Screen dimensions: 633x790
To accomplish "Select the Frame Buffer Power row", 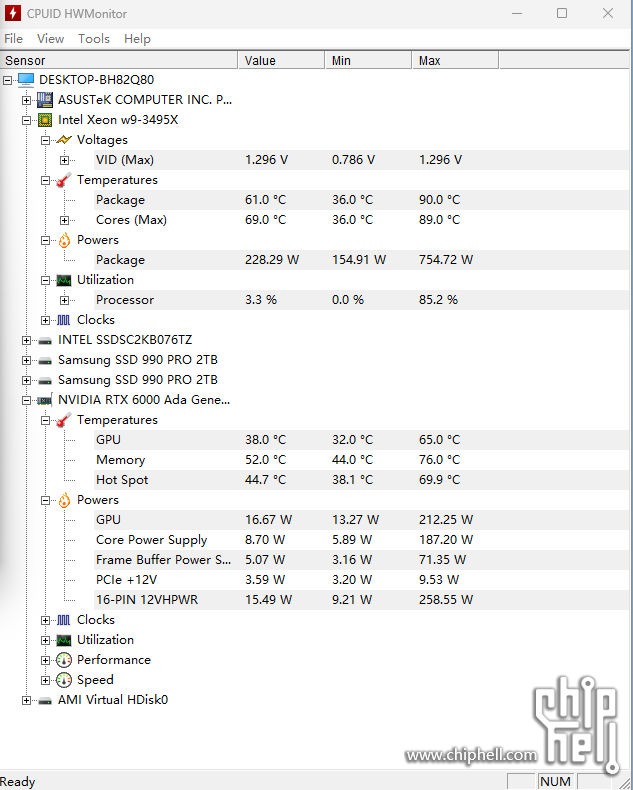I will [x=362, y=560].
